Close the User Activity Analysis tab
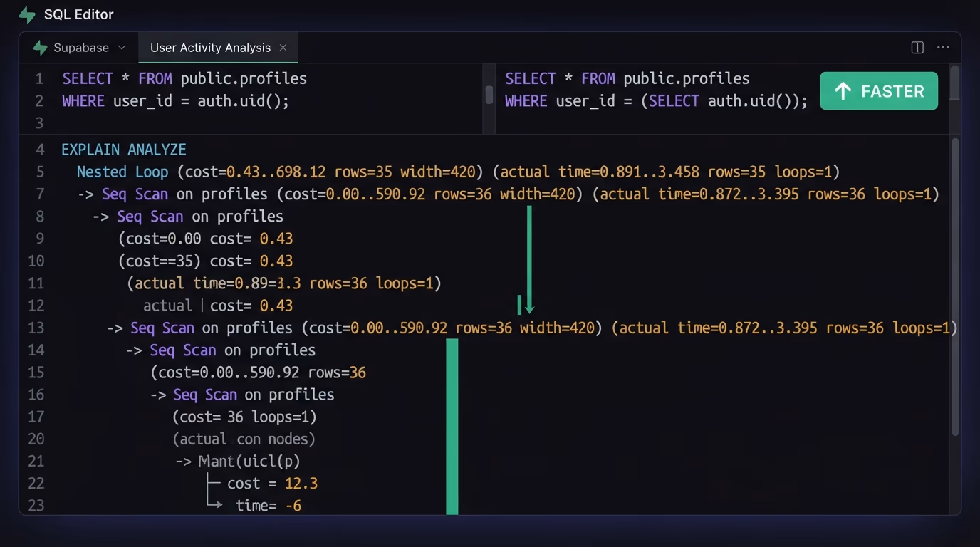 pos(283,48)
